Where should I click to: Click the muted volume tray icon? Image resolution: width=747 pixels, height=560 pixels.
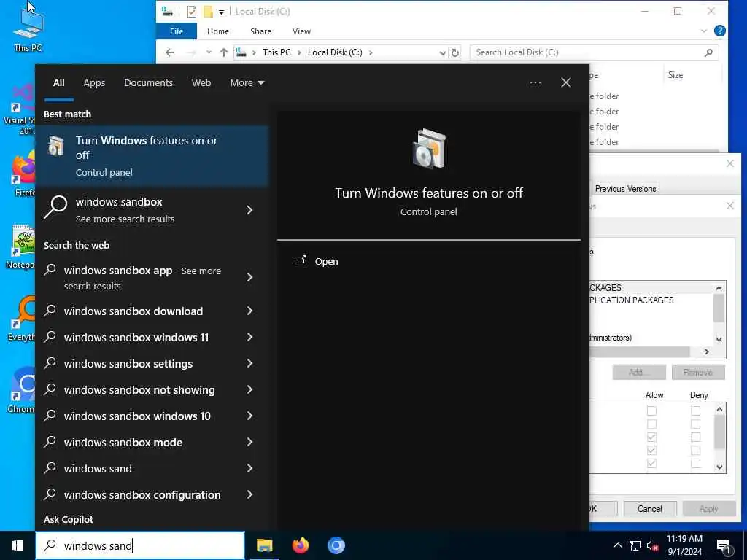point(653,545)
